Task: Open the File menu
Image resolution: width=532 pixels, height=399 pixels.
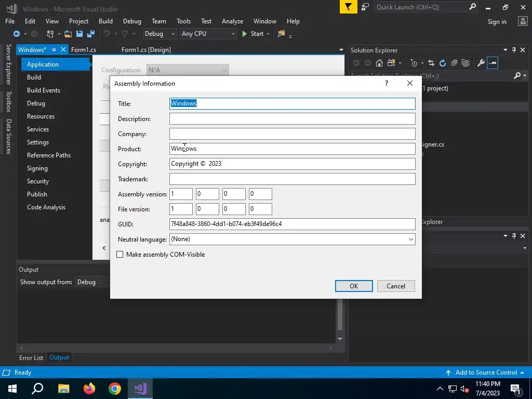Action: coord(10,21)
